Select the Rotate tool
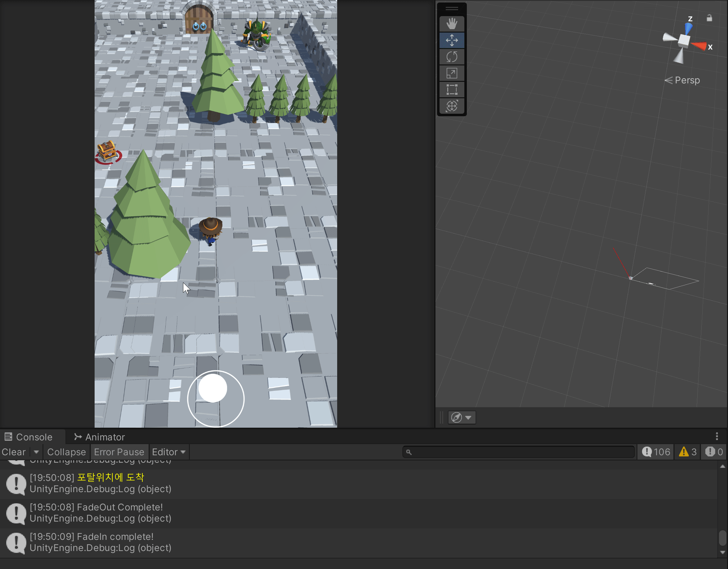 point(452,57)
